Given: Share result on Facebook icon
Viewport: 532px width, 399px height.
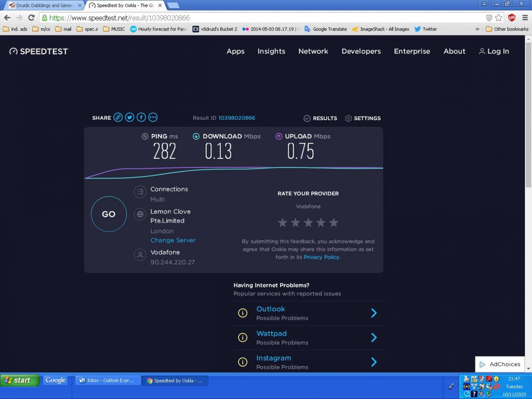Looking at the screenshot, I should point(141,117).
